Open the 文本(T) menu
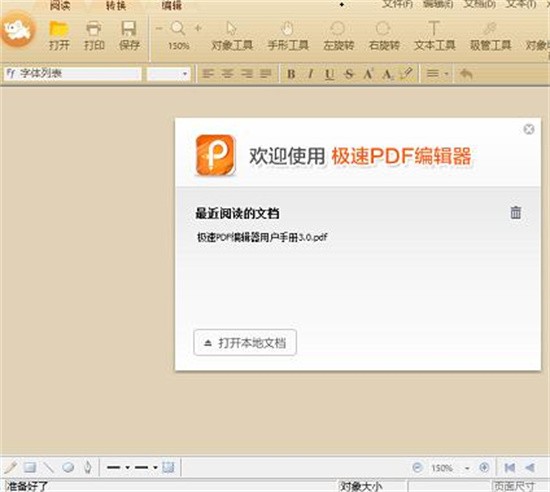The height and width of the screenshot is (492, 550). coord(521,4)
